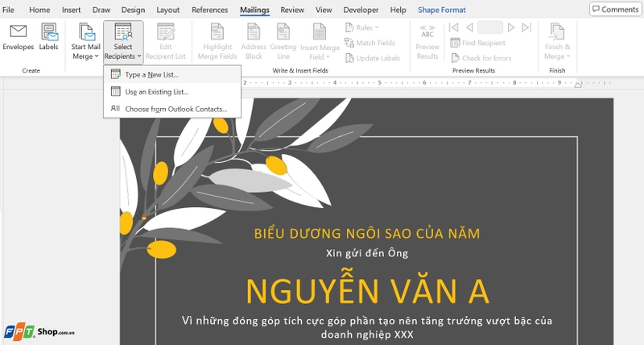This screenshot has width=644, height=345.
Task: Toggle Preview Results
Action: (x=427, y=42)
